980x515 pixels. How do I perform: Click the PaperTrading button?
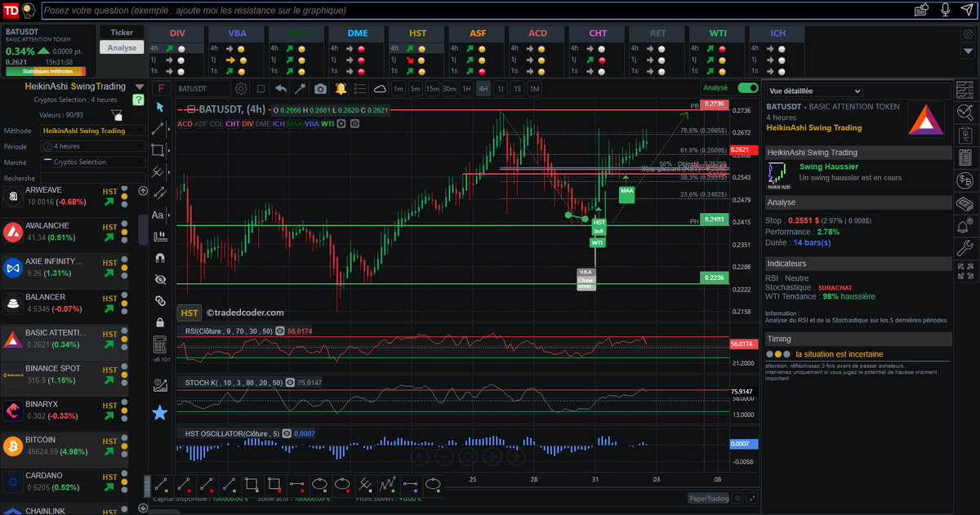[x=706, y=498]
